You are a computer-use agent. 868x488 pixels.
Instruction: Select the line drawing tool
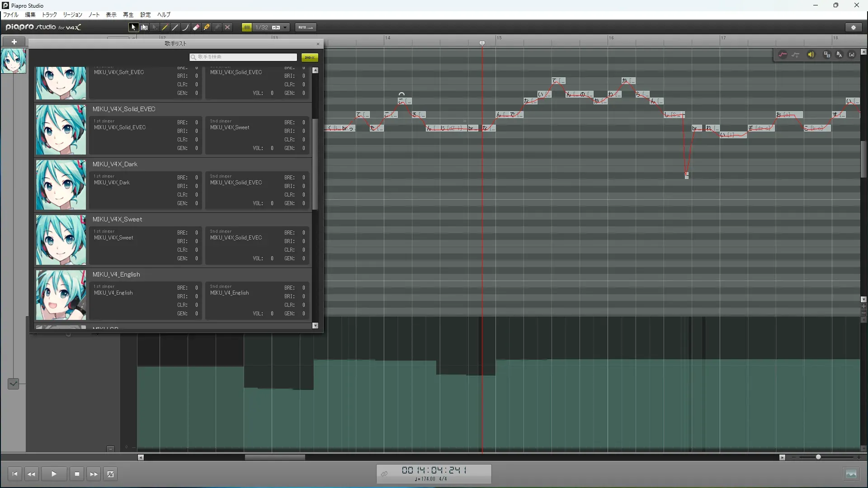point(175,28)
